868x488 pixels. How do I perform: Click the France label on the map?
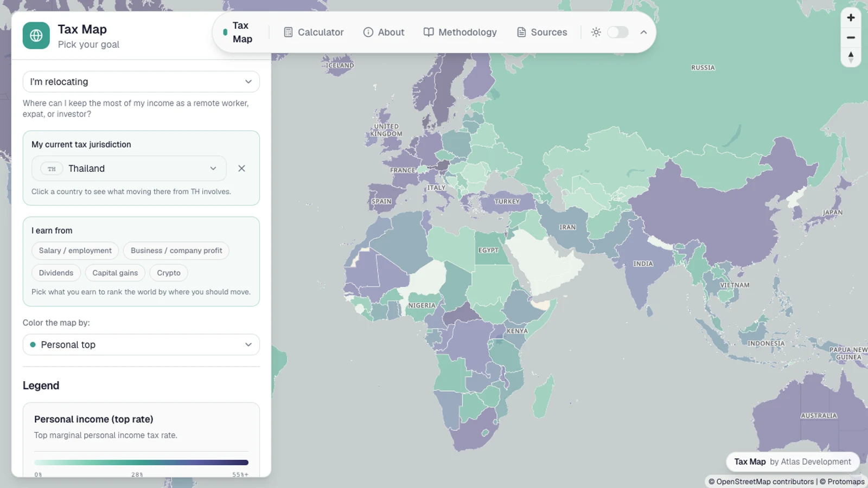(x=403, y=170)
